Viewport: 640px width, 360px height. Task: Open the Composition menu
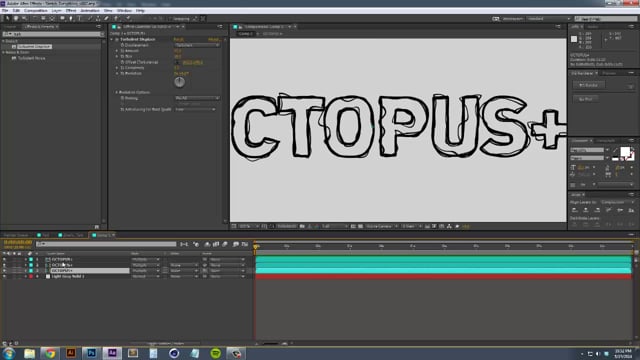pos(36,11)
